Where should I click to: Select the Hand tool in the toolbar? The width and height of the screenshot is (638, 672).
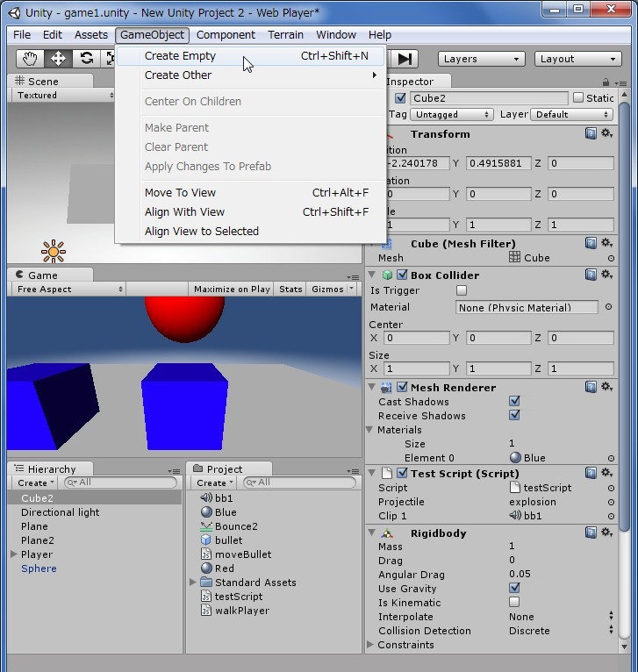click(31, 59)
